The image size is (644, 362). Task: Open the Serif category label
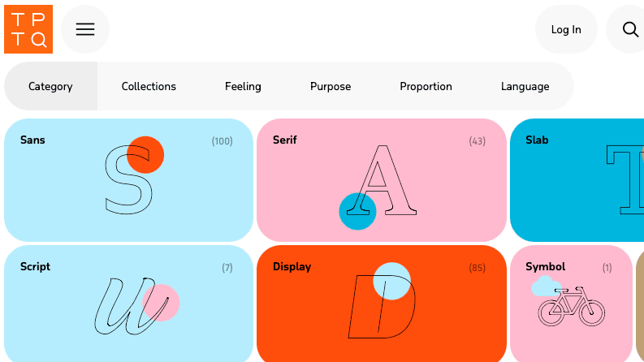coord(284,140)
